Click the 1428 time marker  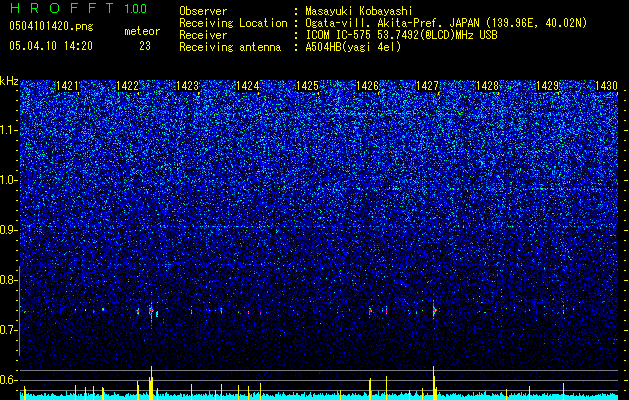click(x=487, y=86)
